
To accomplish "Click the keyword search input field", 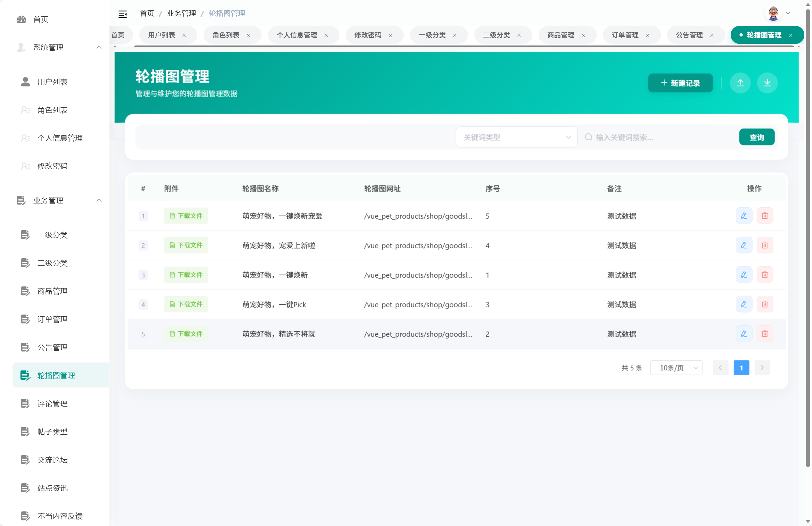I will click(643, 137).
